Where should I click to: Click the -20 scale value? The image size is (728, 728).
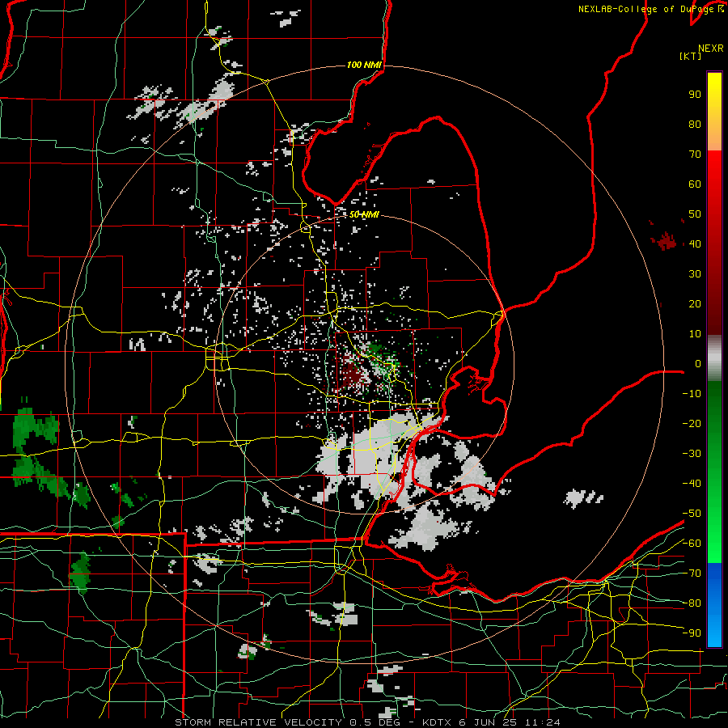[692, 423]
